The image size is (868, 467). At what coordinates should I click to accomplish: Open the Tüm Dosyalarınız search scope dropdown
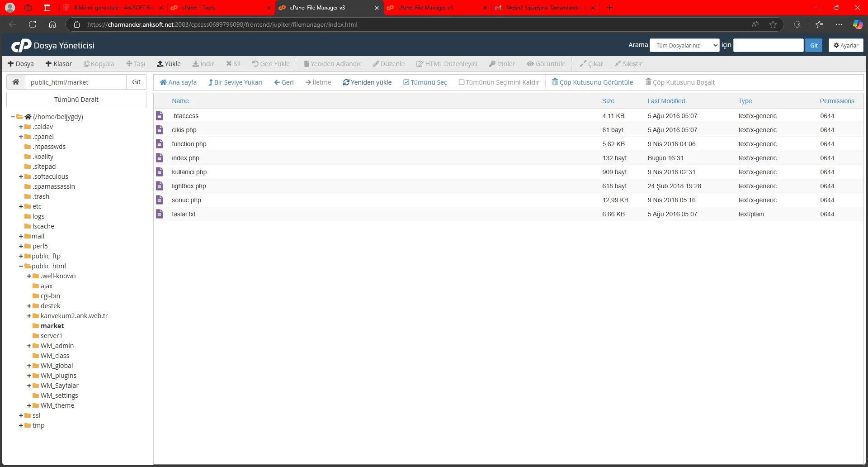coord(684,45)
